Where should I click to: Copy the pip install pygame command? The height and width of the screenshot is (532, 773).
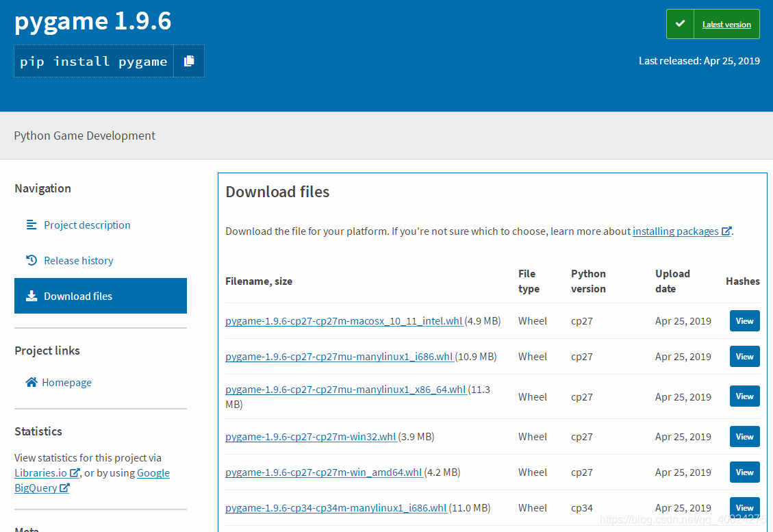189,61
